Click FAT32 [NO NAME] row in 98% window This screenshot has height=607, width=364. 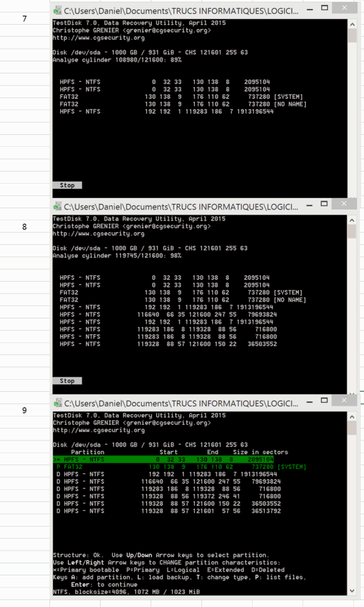point(183,300)
